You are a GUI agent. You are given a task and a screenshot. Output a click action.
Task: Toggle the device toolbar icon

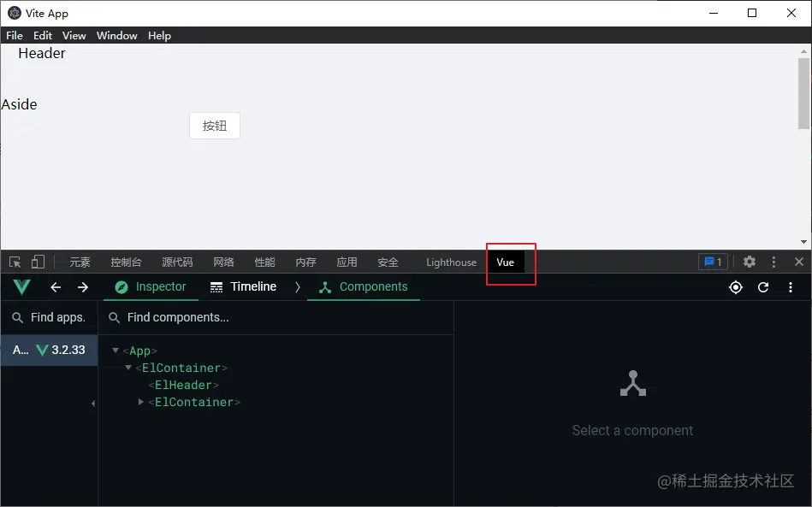tap(38, 262)
